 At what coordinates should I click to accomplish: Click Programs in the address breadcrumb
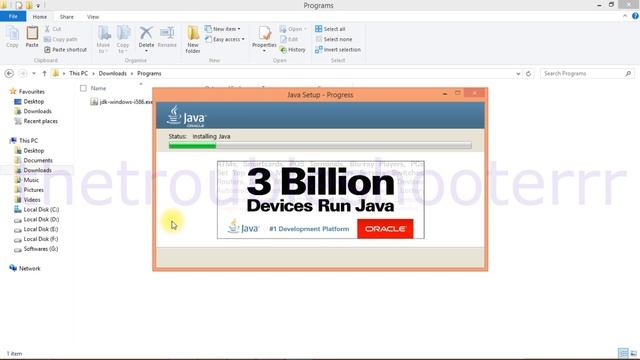coord(149,73)
